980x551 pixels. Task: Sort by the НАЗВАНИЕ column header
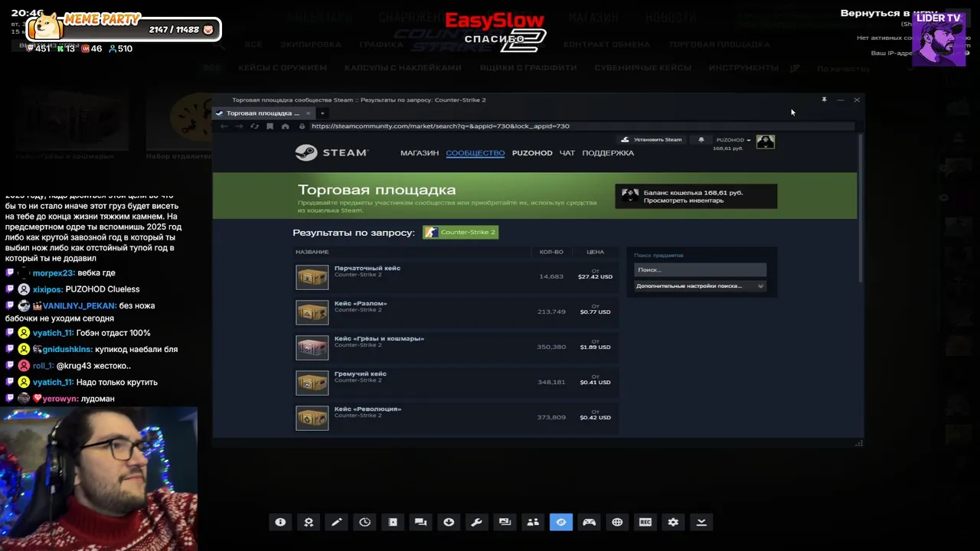[312, 252]
